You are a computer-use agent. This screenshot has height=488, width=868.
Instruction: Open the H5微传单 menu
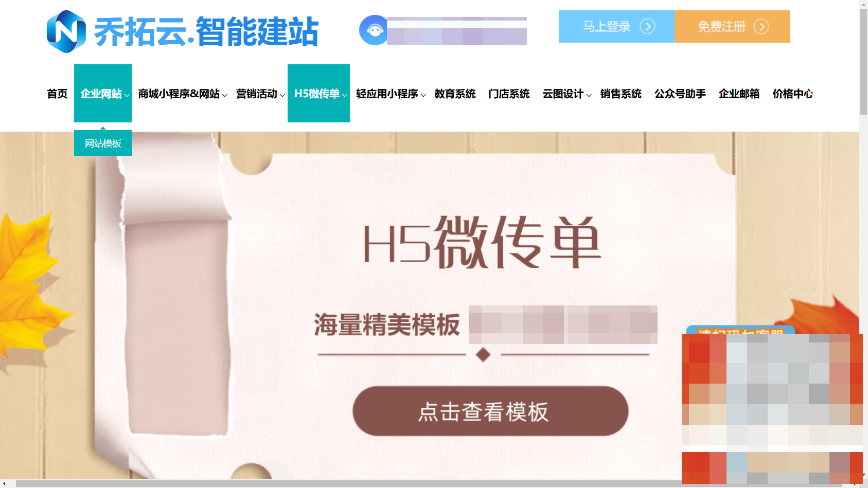click(x=318, y=93)
